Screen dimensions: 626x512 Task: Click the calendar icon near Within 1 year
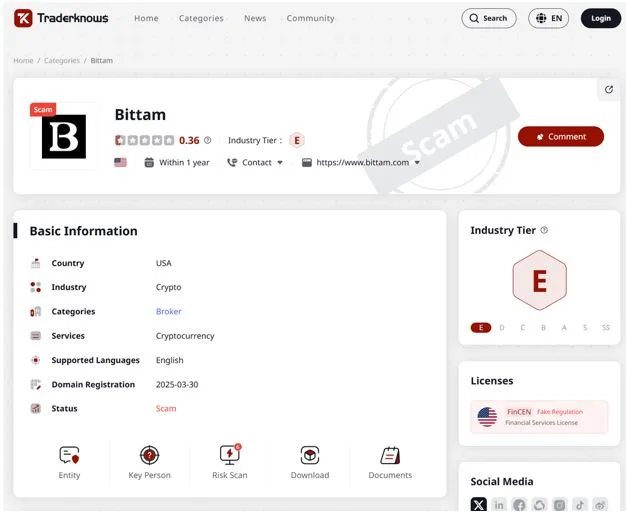[149, 163]
